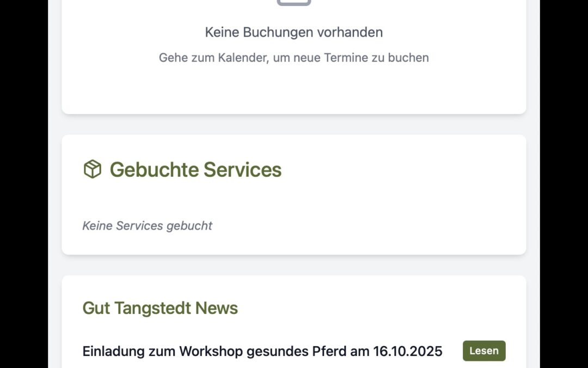This screenshot has height=368, width=588.
Task: Click inside the Gebuchte Services card
Action: (x=294, y=194)
